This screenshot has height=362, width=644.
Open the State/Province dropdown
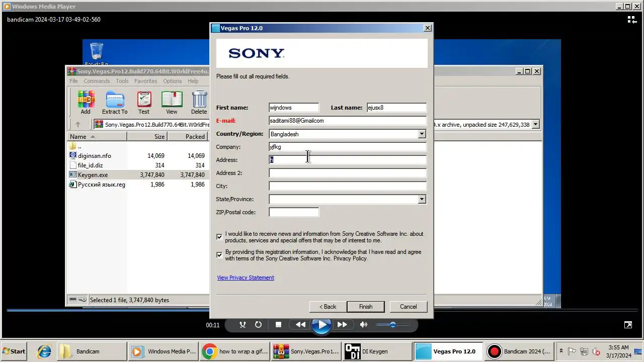pyautogui.click(x=422, y=199)
